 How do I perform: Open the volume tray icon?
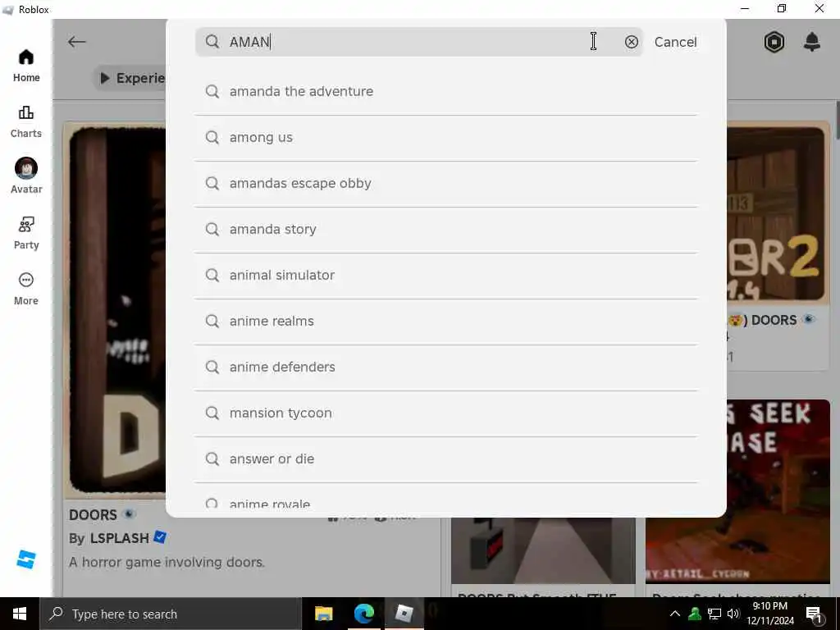733,614
